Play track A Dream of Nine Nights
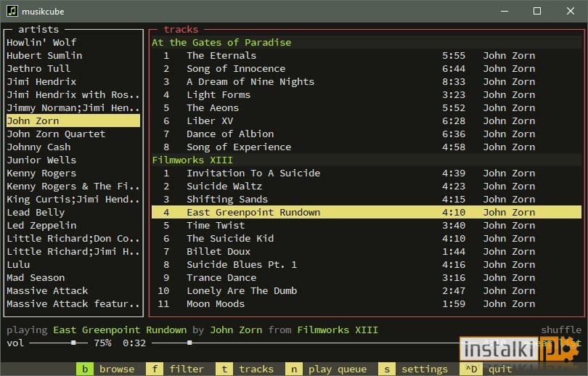 [x=367, y=82]
